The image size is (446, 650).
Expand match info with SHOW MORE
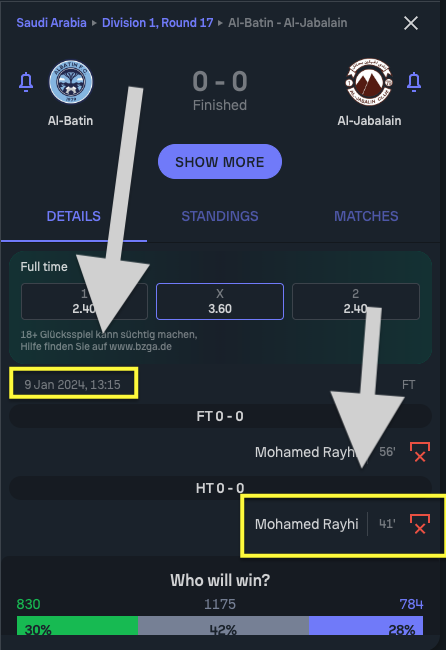220,162
